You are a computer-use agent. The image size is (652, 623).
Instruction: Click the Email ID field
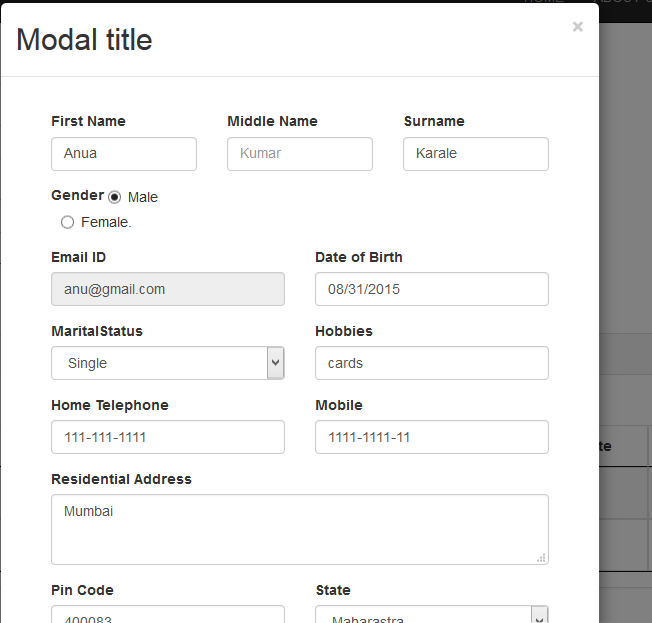(x=168, y=289)
